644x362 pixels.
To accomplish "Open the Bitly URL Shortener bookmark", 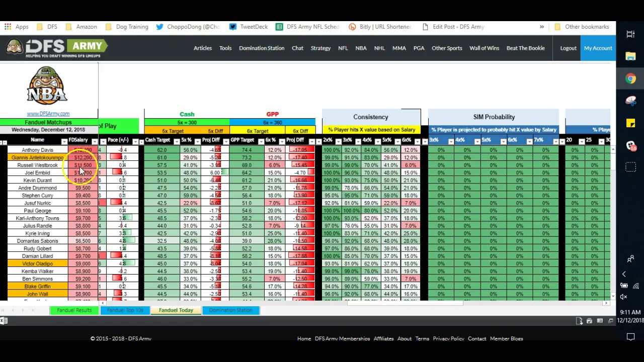I will pyautogui.click(x=380, y=27).
